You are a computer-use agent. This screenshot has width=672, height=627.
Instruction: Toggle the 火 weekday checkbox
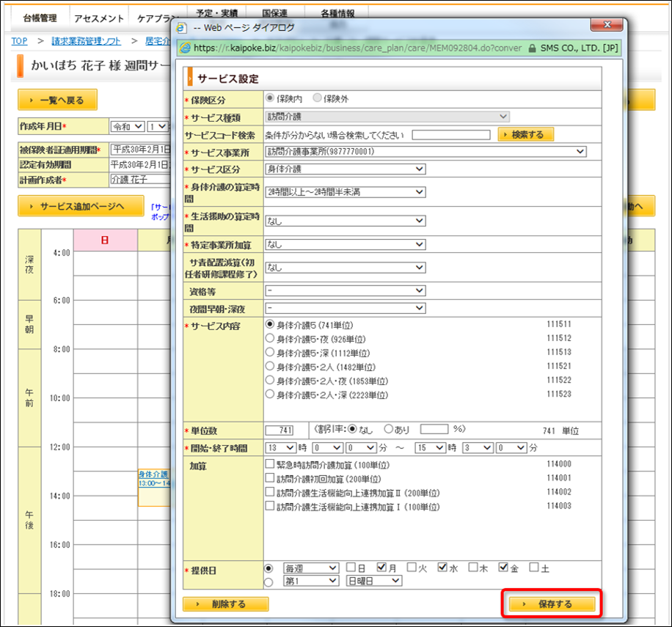(x=412, y=568)
